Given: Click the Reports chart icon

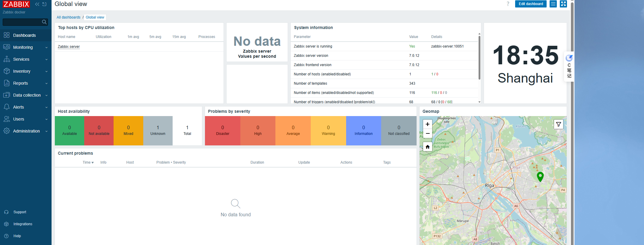Looking at the screenshot, I should click(x=7, y=83).
